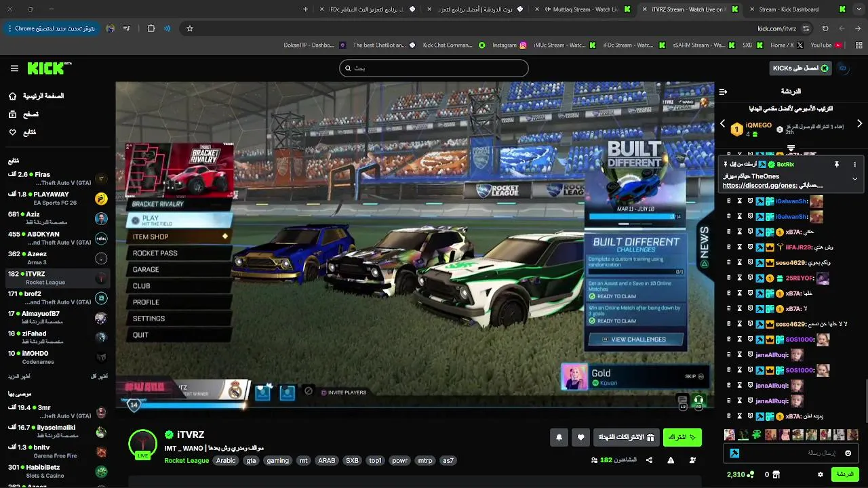Expand the pinned BotRix message
The height and width of the screenshot is (488, 868).
click(x=854, y=179)
